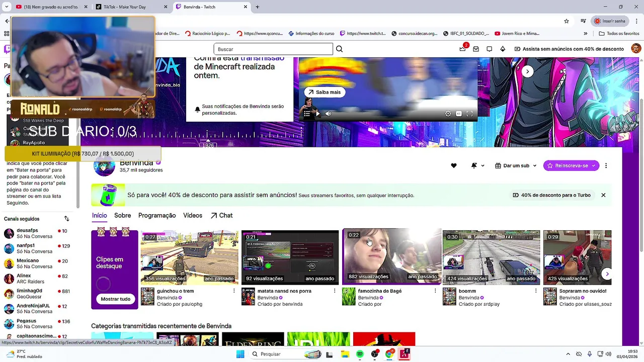This screenshot has width=644, height=362.
Task: Open whispers chat bubble icon
Action: point(489,49)
